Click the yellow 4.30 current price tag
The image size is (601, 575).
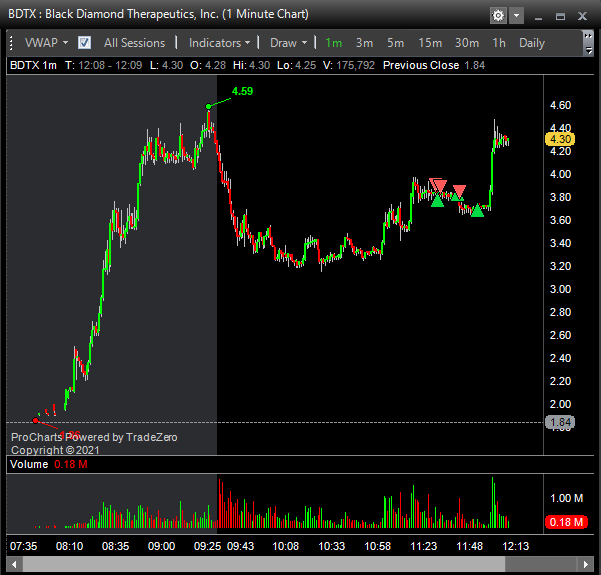tap(560, 139)
